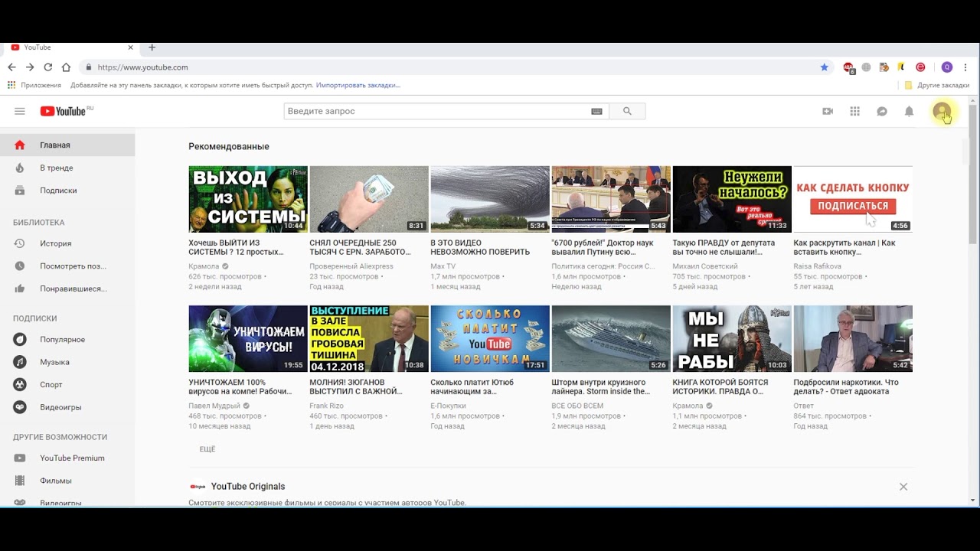
Task: Click the red extension icon with badge
Action: click(x=849, y=67)
